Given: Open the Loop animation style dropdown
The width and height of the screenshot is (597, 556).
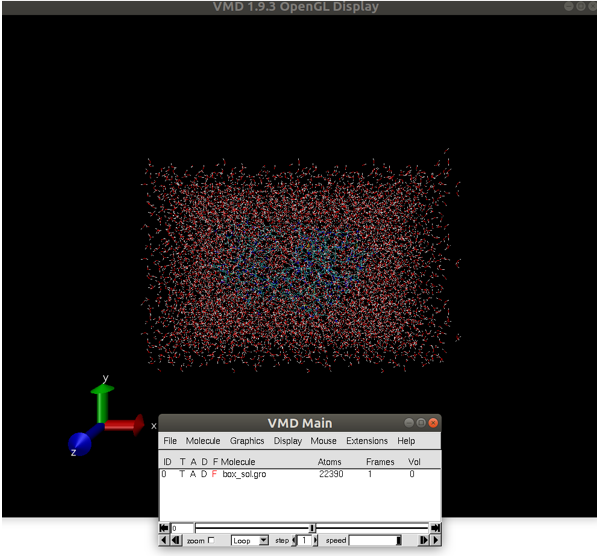Looking at the screenshot, I should click(x=250, y=540).
